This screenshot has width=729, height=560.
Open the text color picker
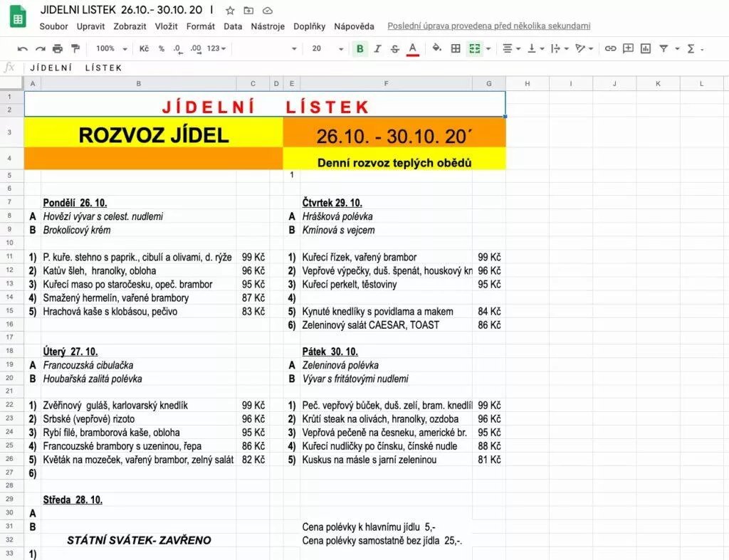pos(412,49)
